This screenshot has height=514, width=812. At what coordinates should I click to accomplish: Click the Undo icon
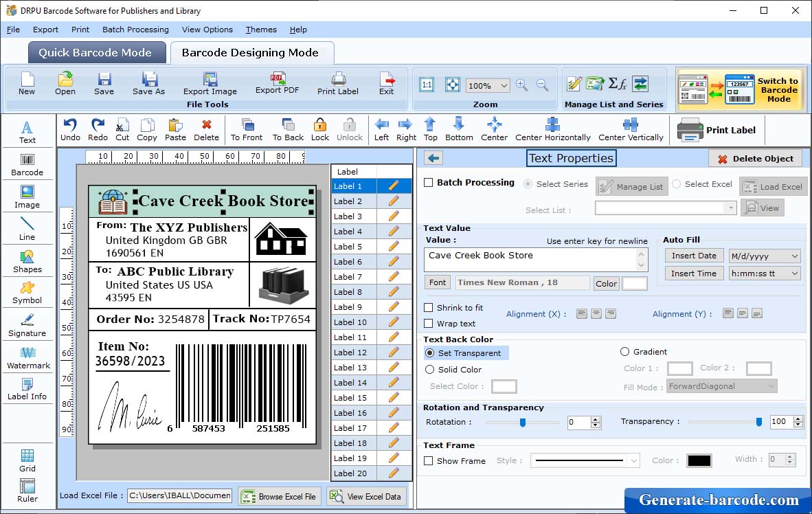click(70, 130)
